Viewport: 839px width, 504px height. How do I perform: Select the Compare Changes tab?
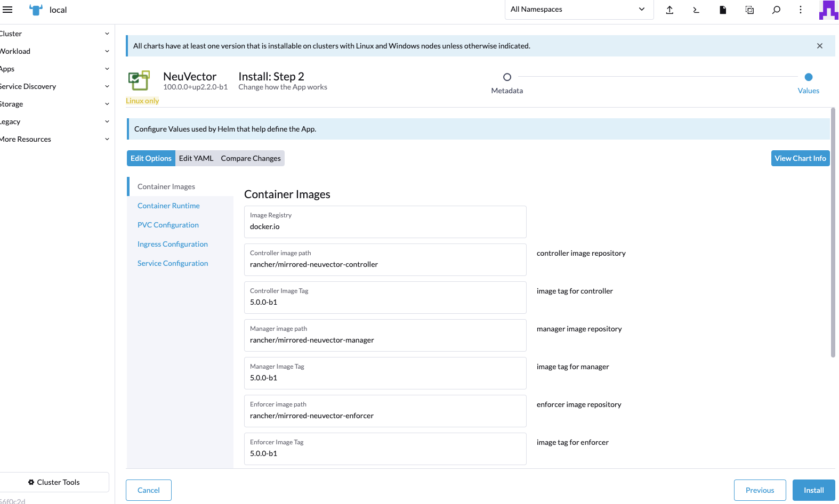coord(251,158)
